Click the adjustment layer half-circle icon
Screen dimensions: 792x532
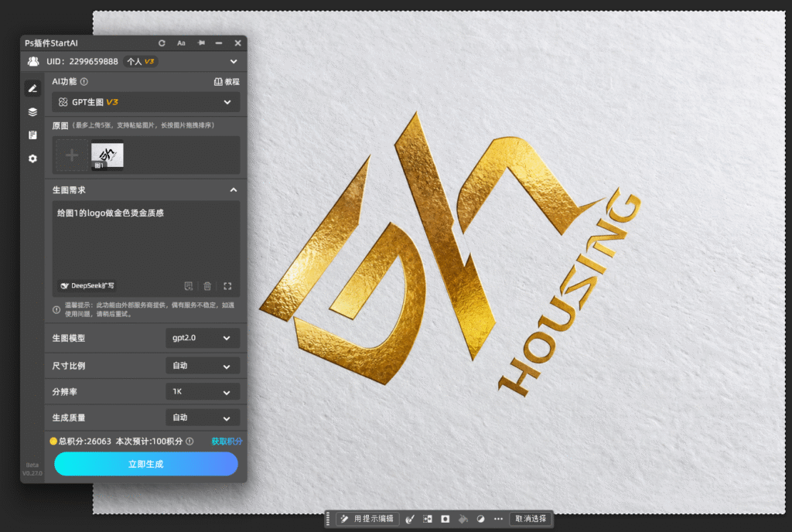[x=480, y=519]
